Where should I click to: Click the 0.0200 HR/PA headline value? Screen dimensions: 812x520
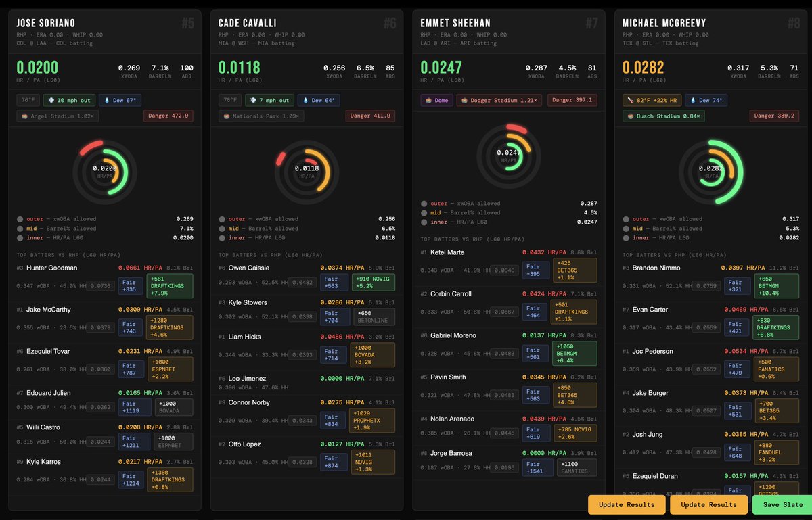(x=37, y=68)
